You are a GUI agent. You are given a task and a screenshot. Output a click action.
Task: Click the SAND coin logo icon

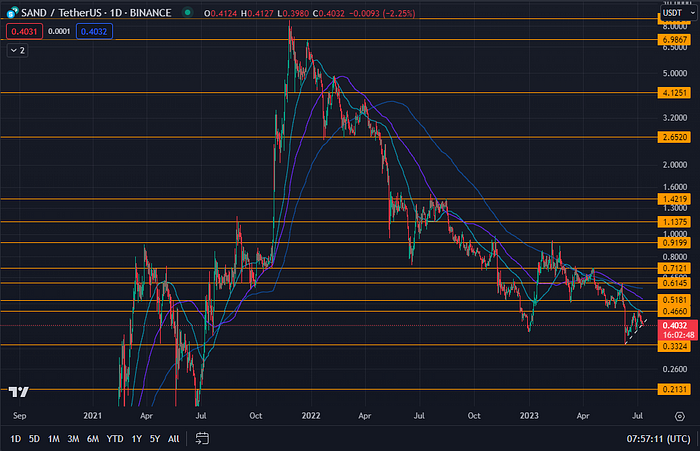click(12, 13)
